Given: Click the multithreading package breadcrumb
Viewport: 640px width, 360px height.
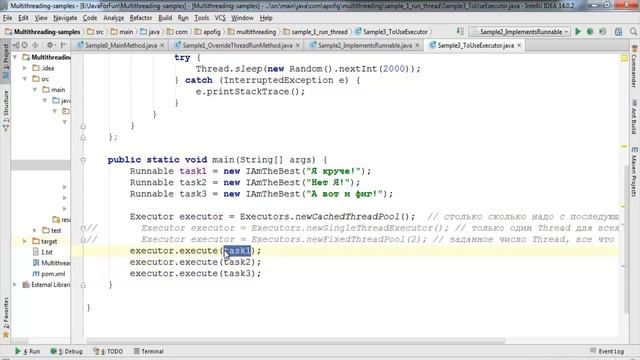Looking at the screenshot, I should [252, 31].
